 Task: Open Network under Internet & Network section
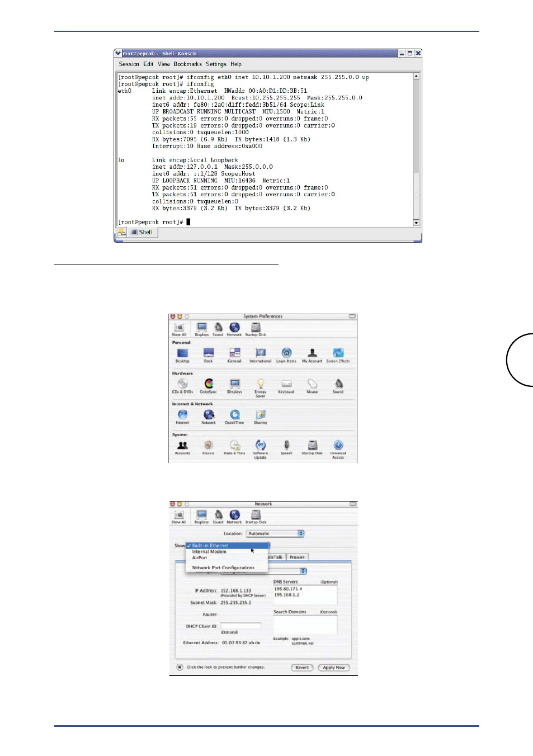pos(209,417)
